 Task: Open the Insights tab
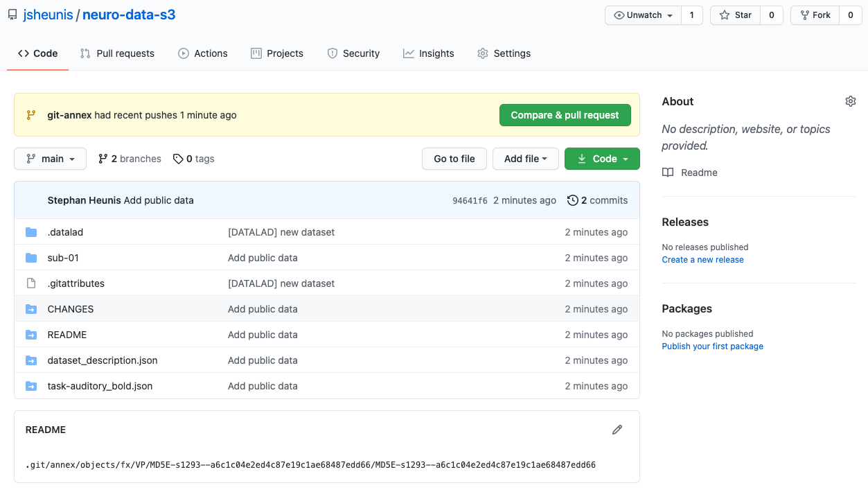(x=428, y=53)
